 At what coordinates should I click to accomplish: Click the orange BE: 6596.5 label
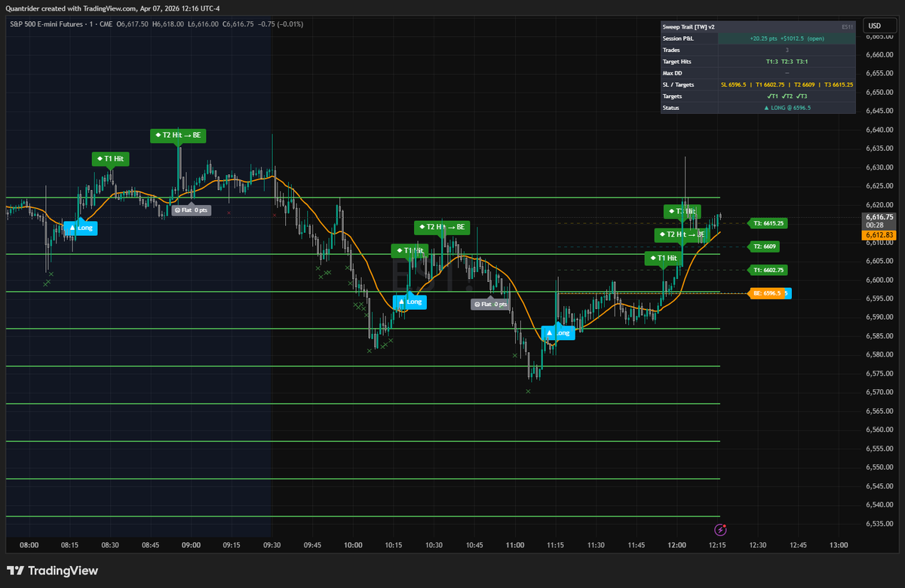765,293
